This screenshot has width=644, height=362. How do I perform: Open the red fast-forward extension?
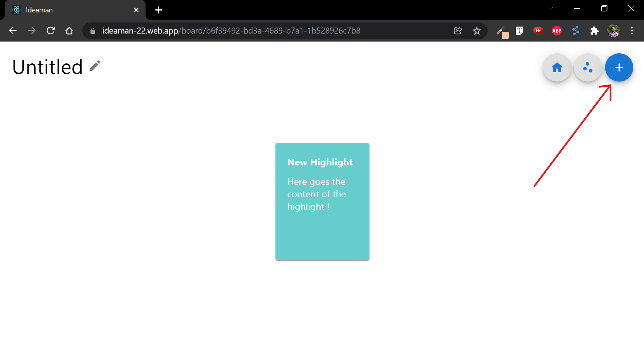[x=538, y=31]
